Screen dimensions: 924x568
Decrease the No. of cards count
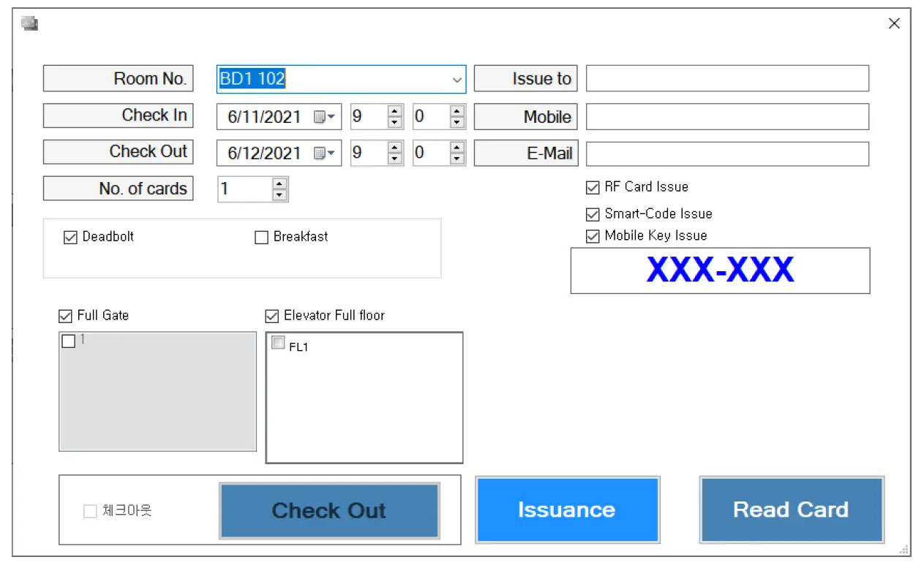coord(279,194)
